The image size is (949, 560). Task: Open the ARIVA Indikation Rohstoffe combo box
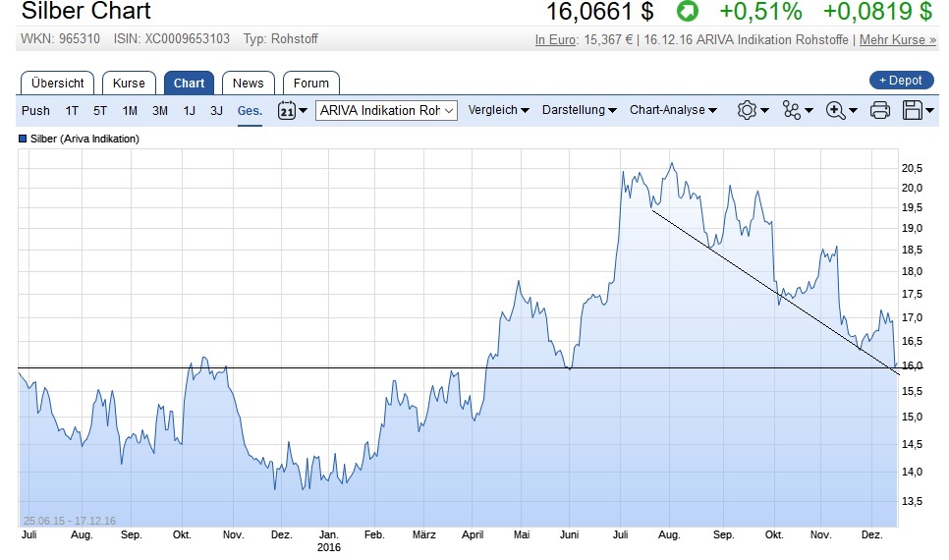(x=386, y=110)
